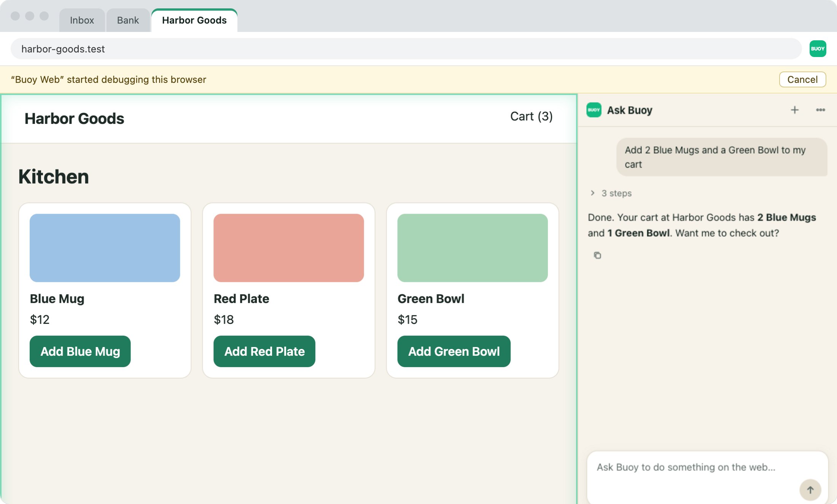Click the Kitchen section heading
Screen dimensions: 837x504
tap(54, 177)
